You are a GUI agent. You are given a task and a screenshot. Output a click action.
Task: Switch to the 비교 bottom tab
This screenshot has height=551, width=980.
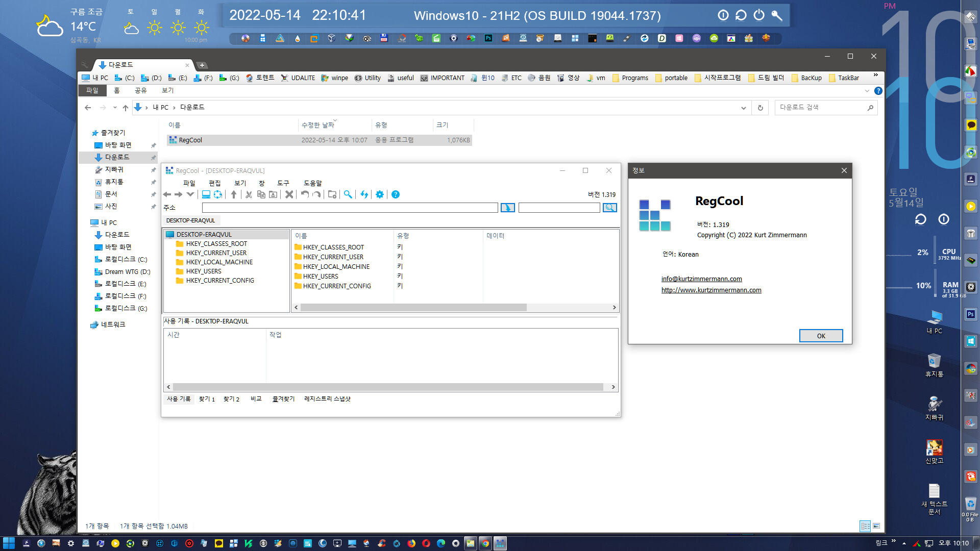click(256, 399)
